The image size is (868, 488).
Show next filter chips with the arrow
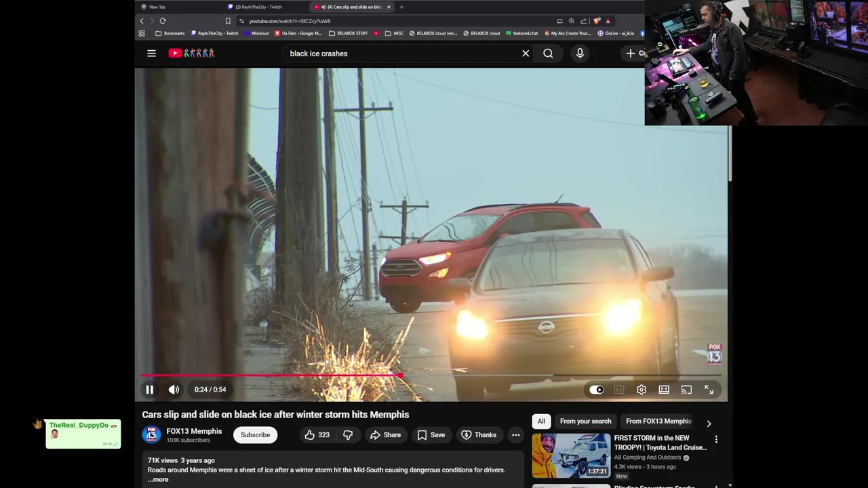point(709,424)
